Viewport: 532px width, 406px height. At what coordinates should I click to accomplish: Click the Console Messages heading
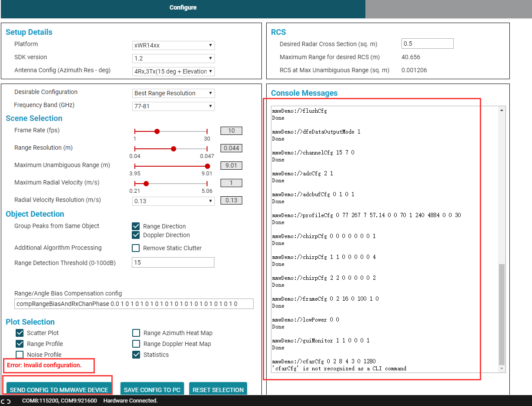pyautogui.click(x=304, y=93)
